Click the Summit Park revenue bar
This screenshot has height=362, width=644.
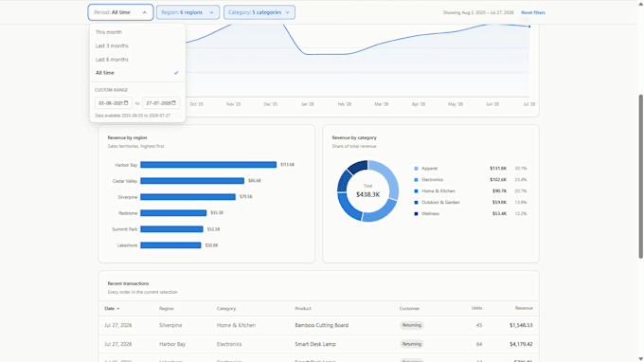(x=171, y=229)
